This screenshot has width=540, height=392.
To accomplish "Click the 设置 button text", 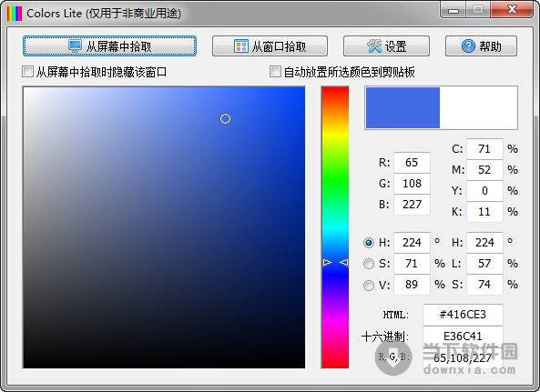I will [396, 46].
